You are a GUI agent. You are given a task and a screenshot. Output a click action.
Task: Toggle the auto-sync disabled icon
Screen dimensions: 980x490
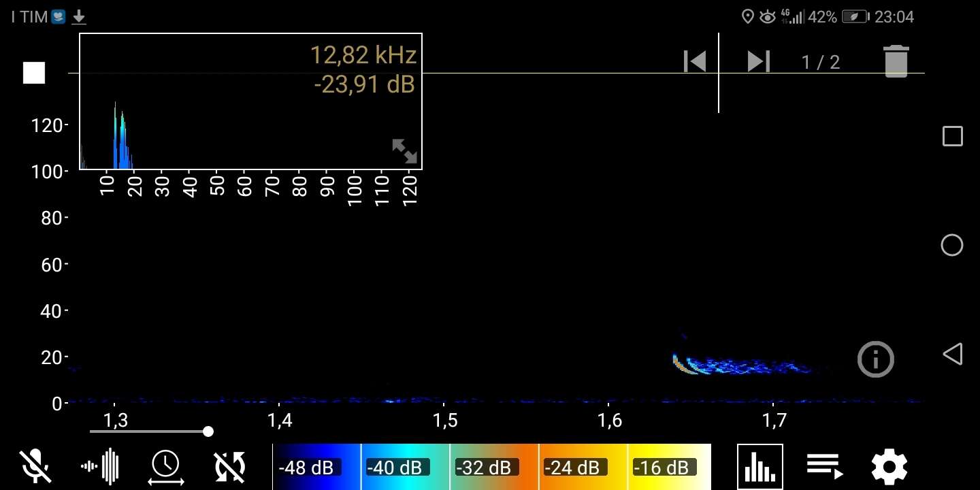(x=230, y=467)
